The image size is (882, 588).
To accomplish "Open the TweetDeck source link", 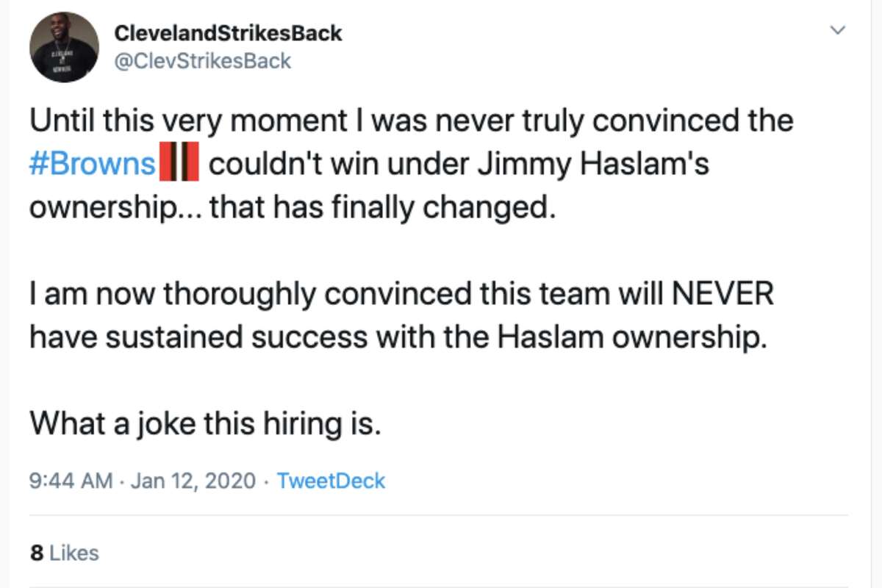I will pyautogui.click(x=330, y=481).
